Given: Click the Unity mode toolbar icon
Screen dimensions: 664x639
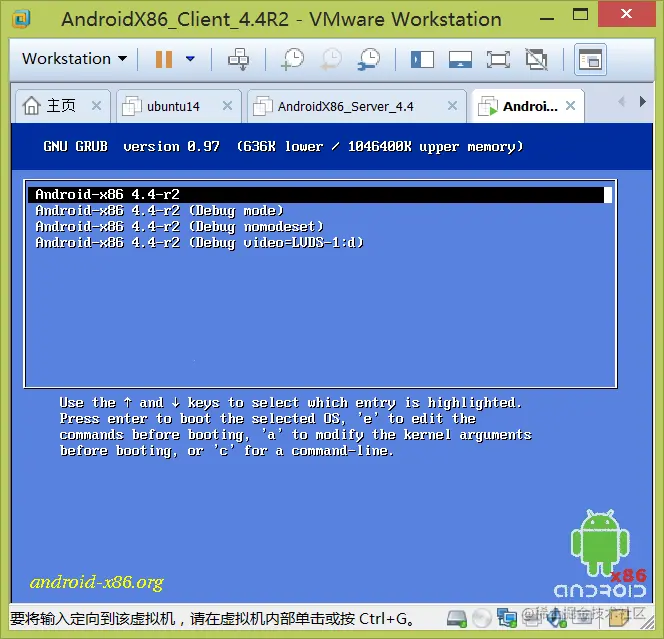Looking at the screenshot, I should [x=536, y=59].
